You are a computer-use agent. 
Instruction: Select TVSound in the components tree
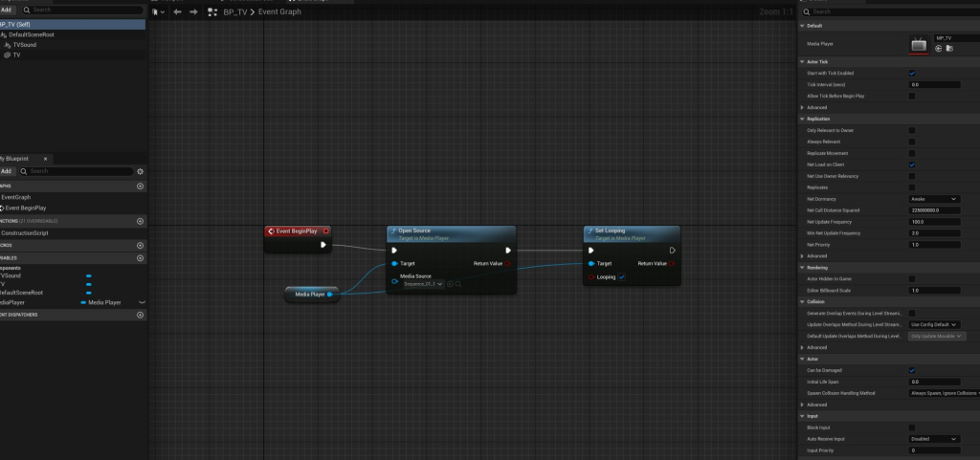pyautogui.click(x=27, y=45)
